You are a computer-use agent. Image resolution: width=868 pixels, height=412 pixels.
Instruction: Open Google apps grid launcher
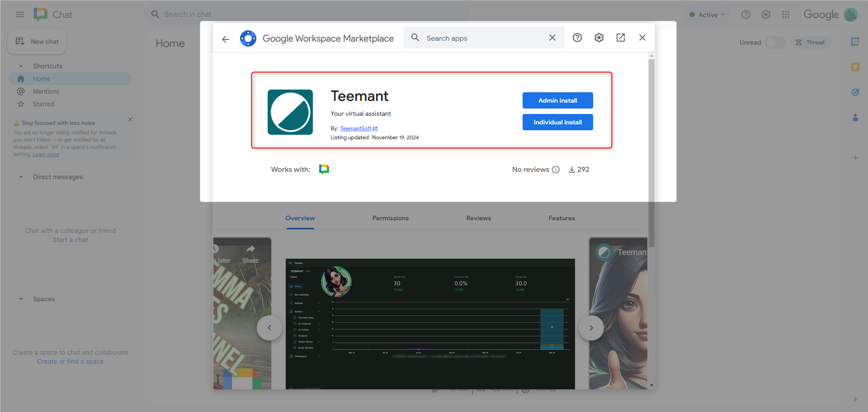tap(786, 14)
